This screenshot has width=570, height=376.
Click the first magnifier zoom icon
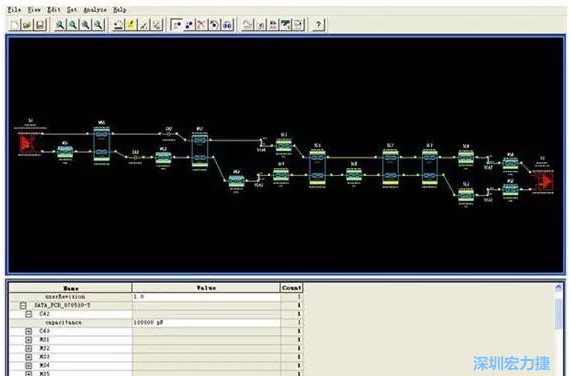pyautogui.click(x=60, y=25)
